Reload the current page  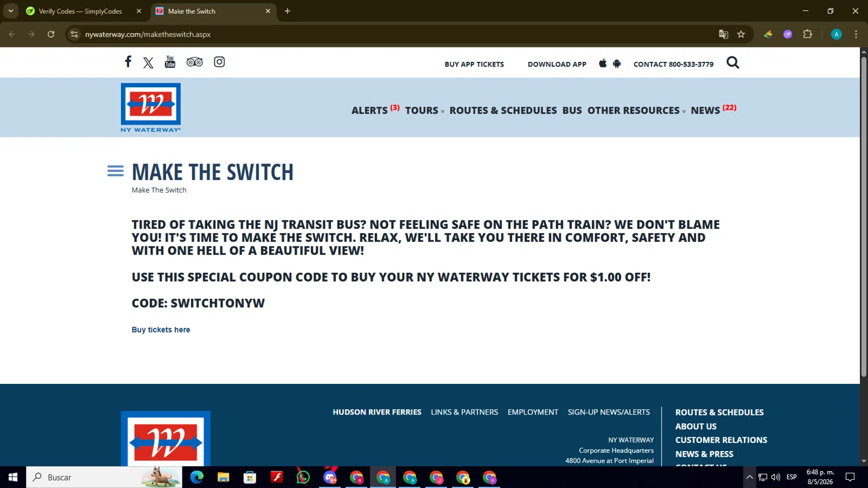(51, 34)
